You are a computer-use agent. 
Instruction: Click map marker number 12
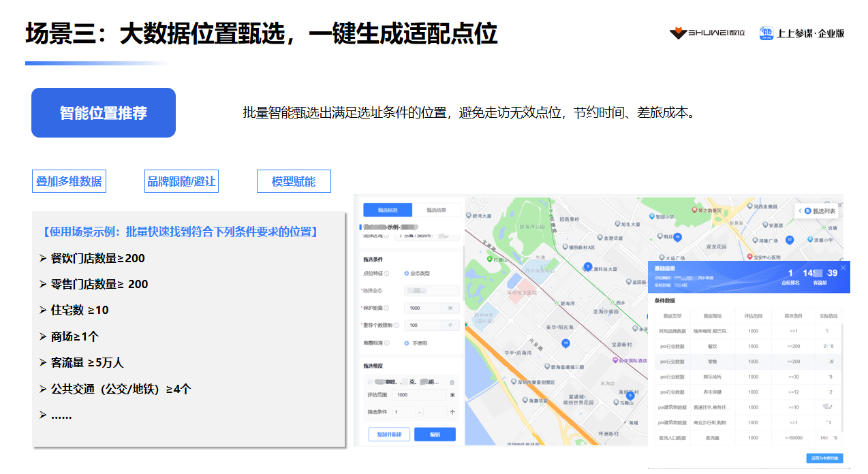(x=790, y=240)
